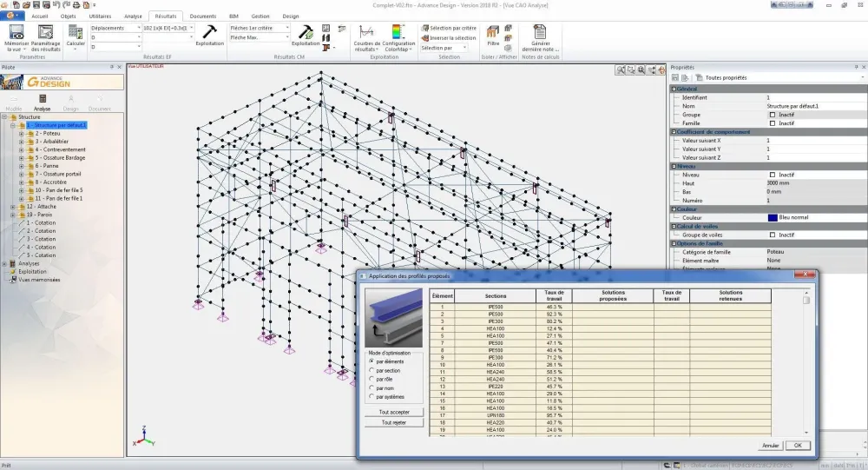The image size is (868, 470).
Task: Open the Documents ribbon tab
Action: (x=202, y=17)
